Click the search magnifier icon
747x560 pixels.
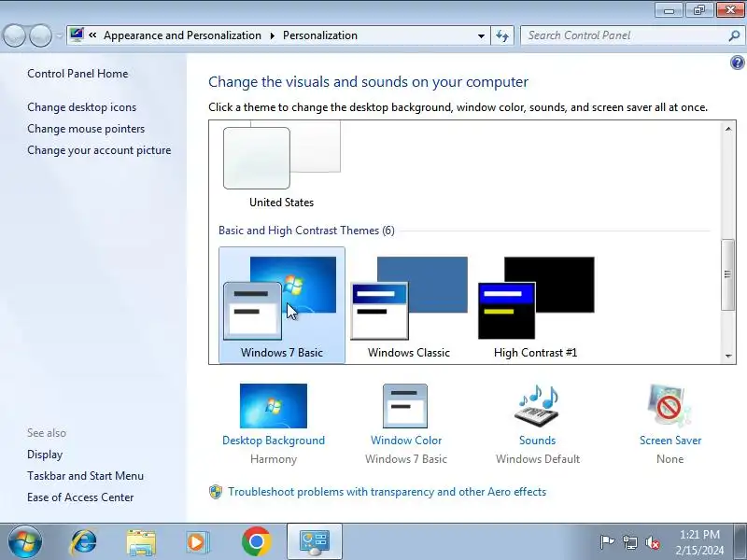734,35
